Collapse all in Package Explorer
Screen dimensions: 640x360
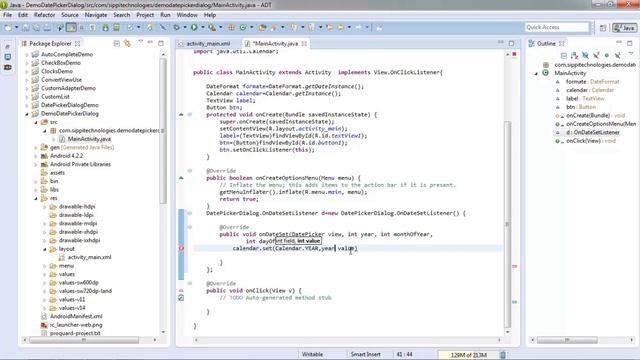click(117, 43)
